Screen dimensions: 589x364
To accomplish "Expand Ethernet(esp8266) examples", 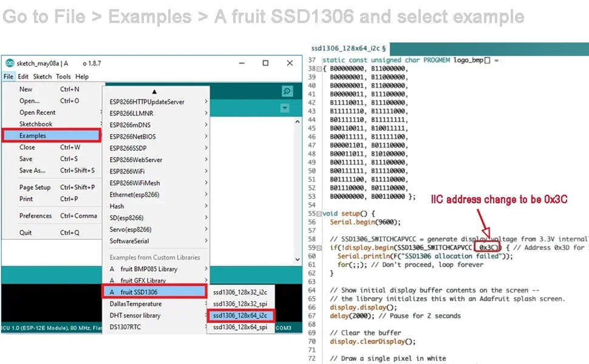I will [x=156, y=195].
